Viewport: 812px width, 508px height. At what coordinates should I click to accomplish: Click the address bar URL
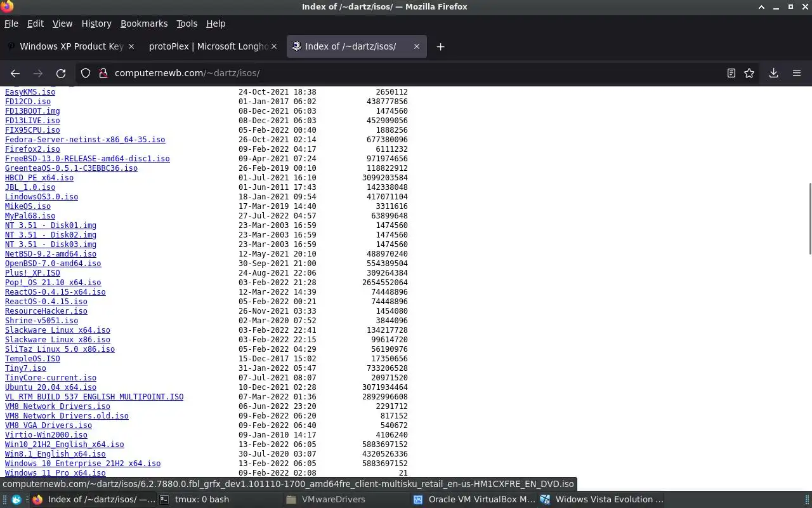187,73
